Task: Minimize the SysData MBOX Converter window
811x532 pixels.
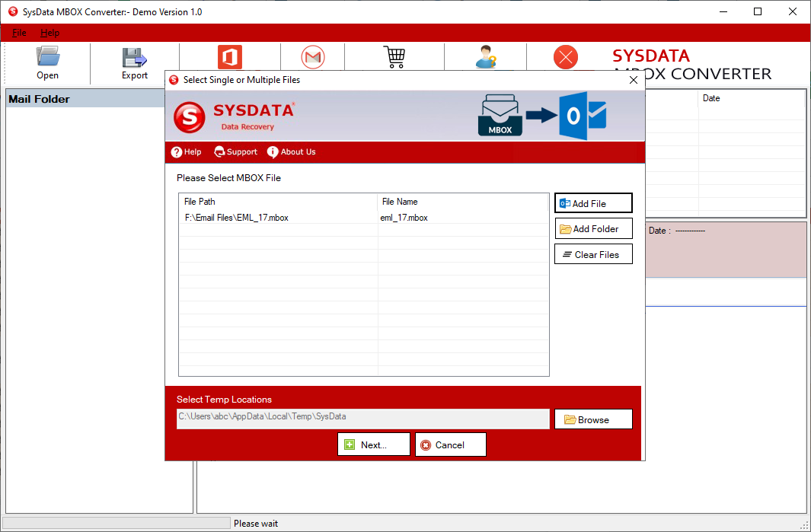Action: tap(723, 11)
